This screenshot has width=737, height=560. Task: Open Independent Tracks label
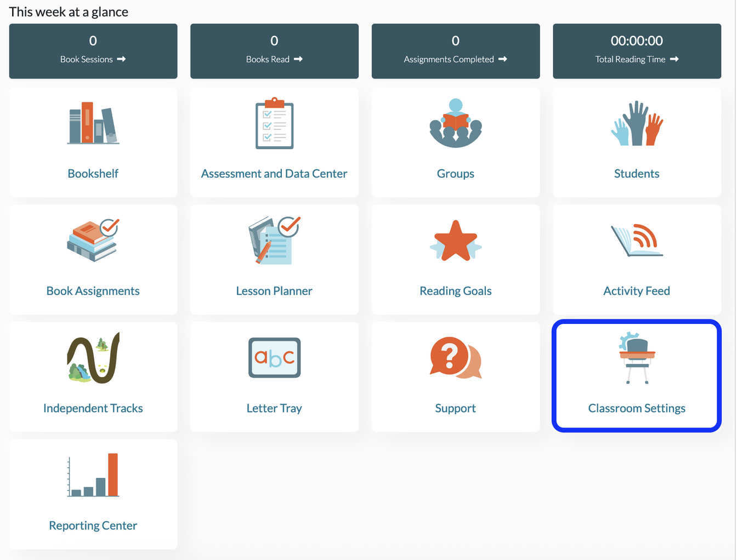click(93, 408)
